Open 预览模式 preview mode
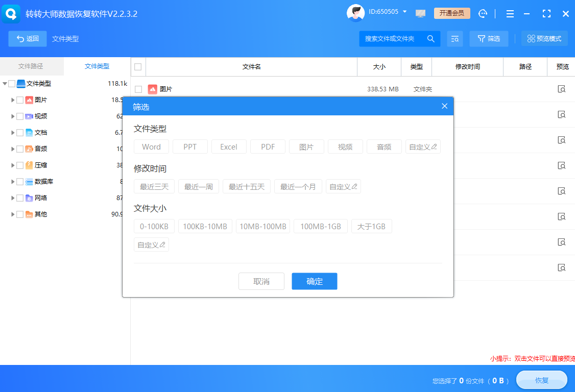 tap(544, 38)
